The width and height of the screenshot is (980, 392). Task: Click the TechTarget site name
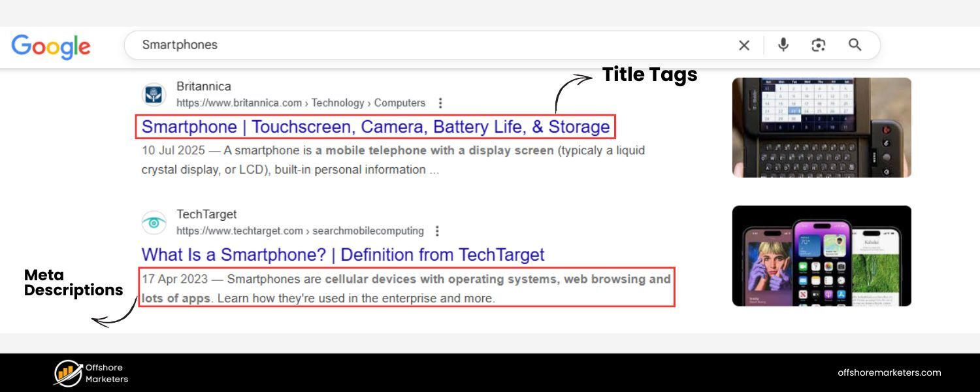coord(206,214)
